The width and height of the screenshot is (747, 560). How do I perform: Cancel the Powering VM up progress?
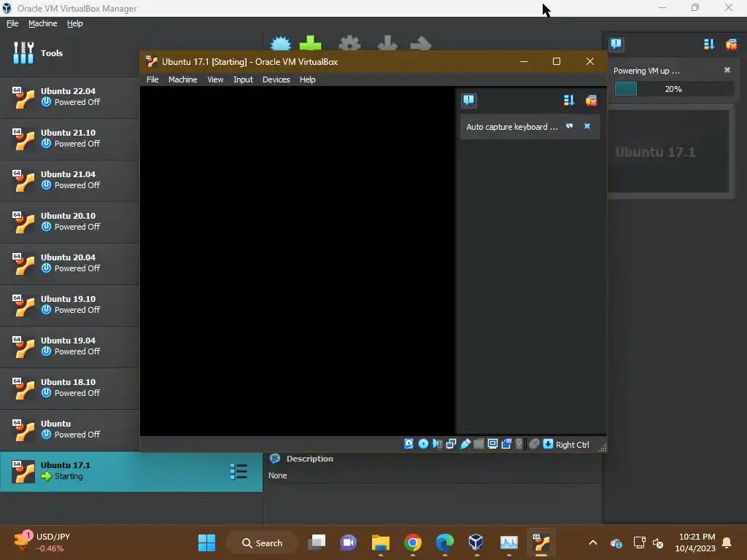coord(727,70)
